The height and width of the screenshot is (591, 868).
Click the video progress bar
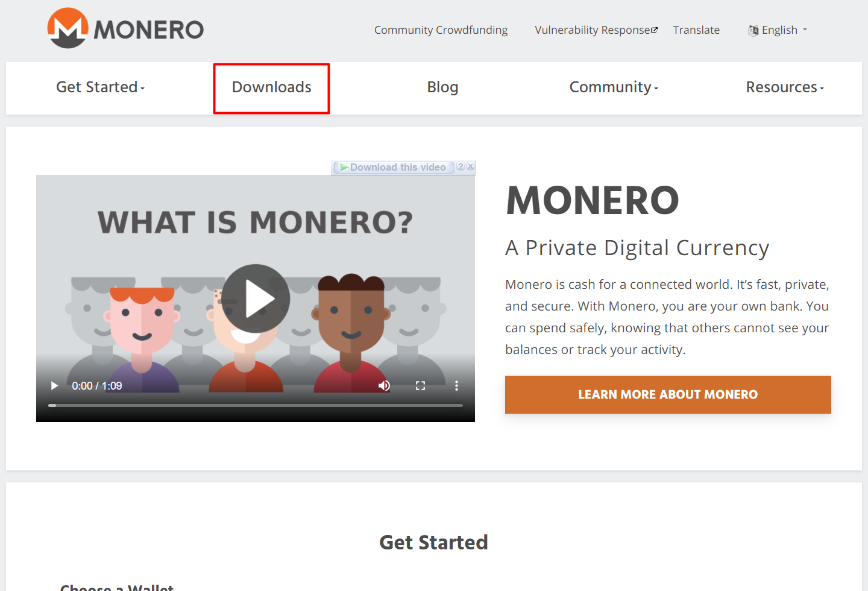[256, 405]
